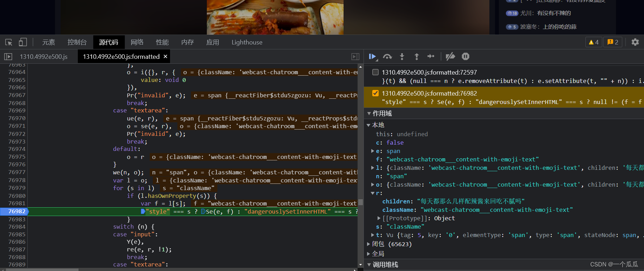Toggle the debugger sidebar pane icon

(x=355, y=56)
